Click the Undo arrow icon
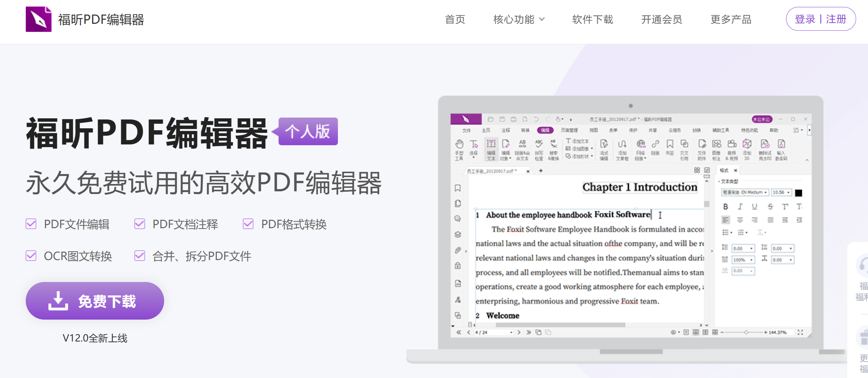The width and height of the screenshot is (868, 378). (536, 119)
